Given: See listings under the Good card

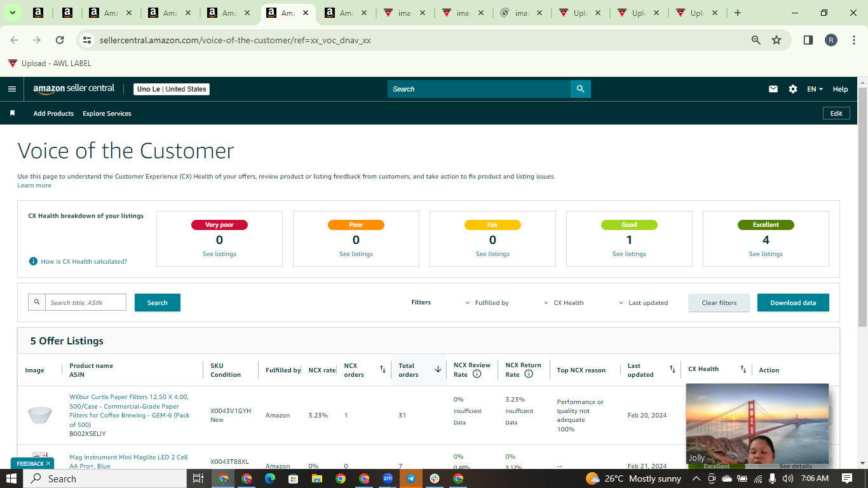Looking at the screenshot, I should [629, 254].
